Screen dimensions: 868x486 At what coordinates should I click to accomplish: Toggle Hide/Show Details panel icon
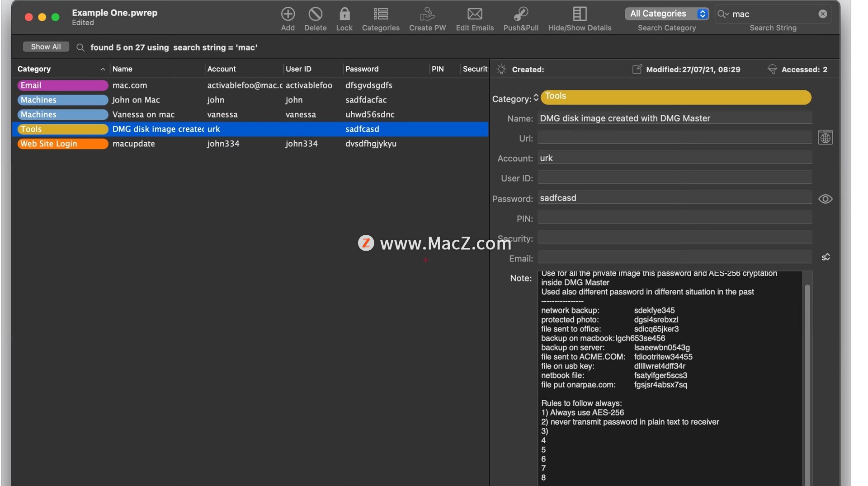580,14
